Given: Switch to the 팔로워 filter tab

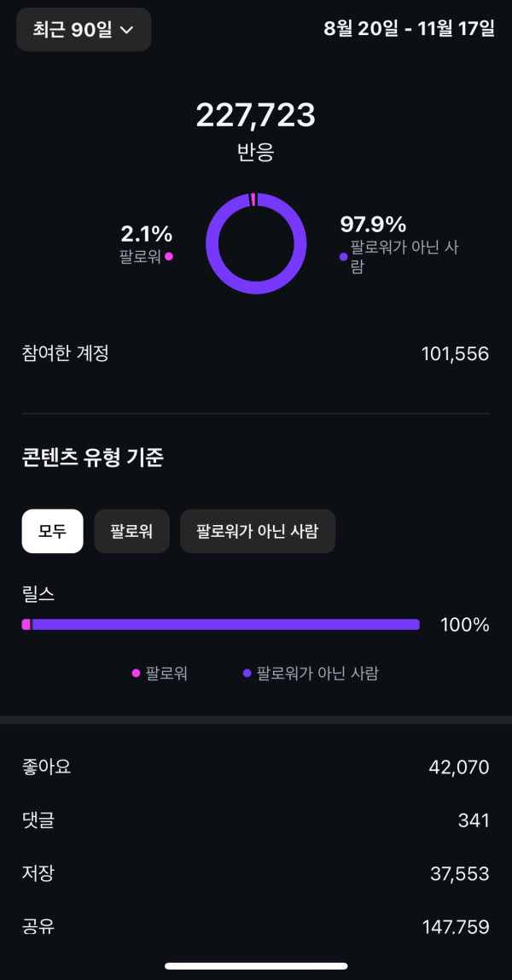Looking at the screenshot, I should 131,531.
